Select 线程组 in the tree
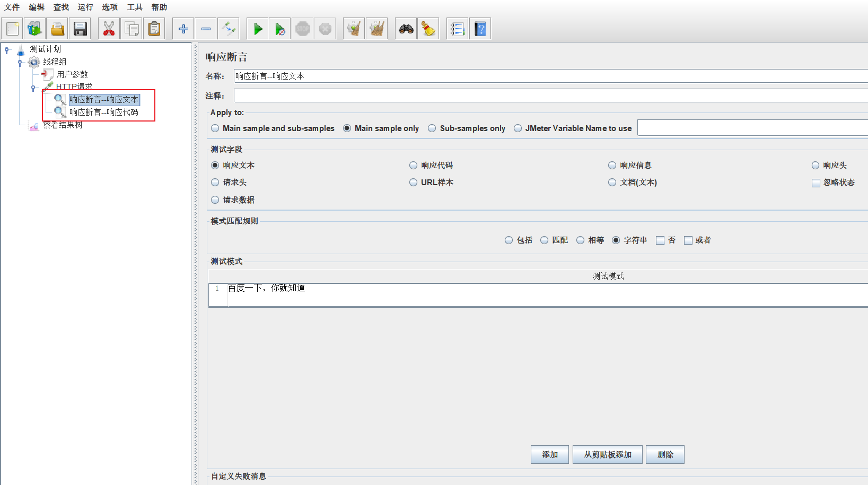The height and width of the screenshot is (485, 868). 55,62
